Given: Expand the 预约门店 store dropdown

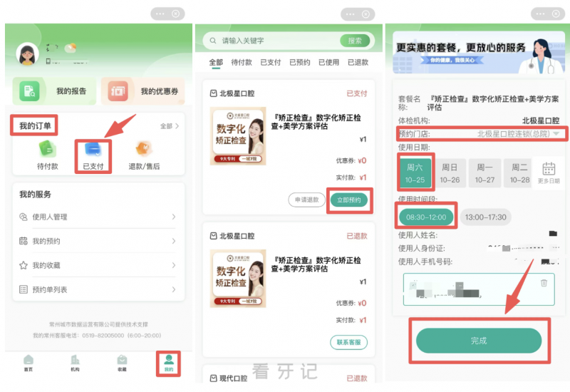Looking at the screenshot, I should [556, 134].
